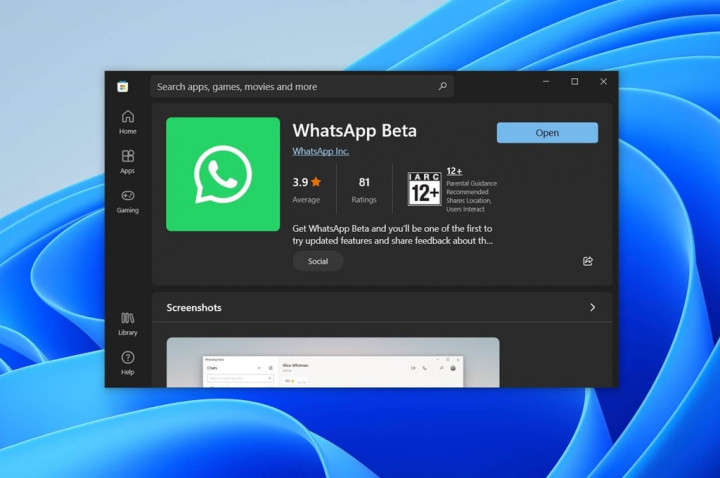720x478 pixels.
Task: Minimize the Microsoft Store window
Action: pyautogui.click(x=546, y=82)
